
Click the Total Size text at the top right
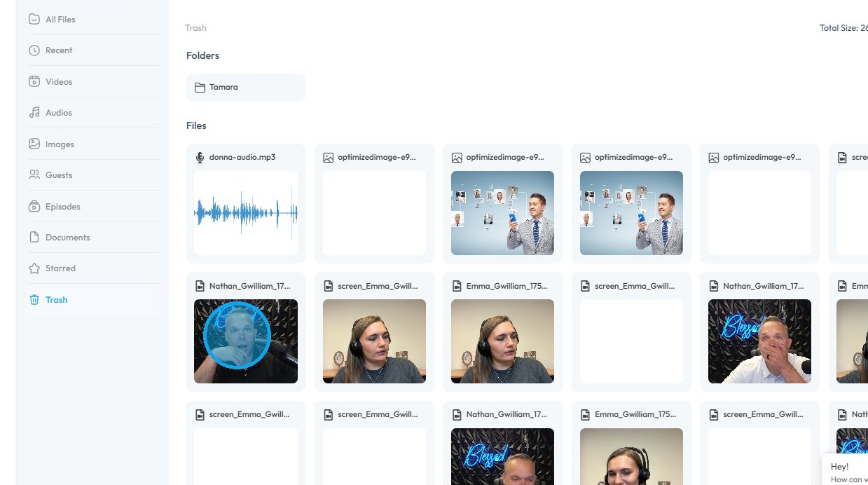coord(843,28)
